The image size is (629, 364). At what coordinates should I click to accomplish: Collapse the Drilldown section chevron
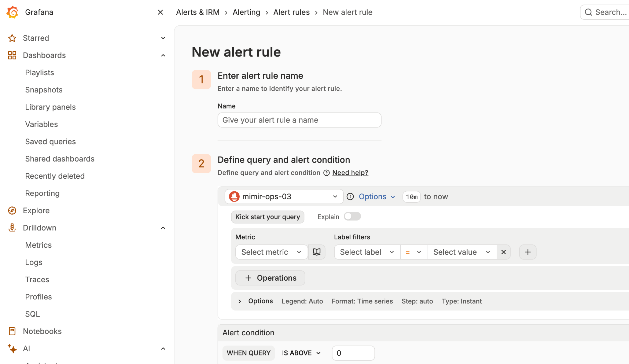(x=163, y=228)
